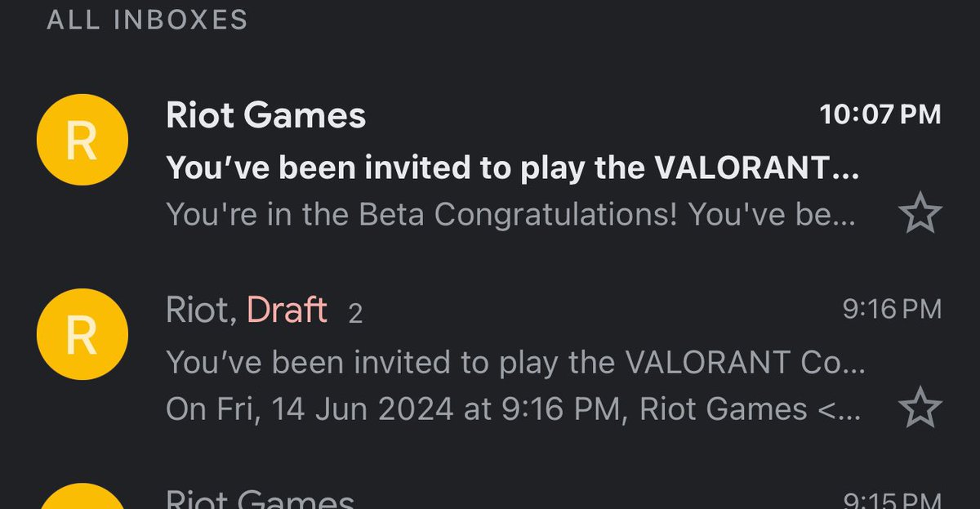
Task: Tap the red Draft label
Action: pyautogui.click(x=287, y=310)
